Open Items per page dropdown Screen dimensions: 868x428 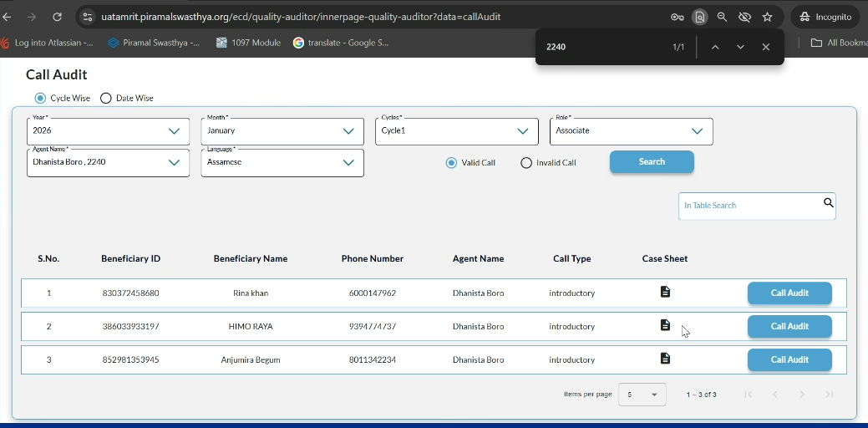[x=642, y=395]
